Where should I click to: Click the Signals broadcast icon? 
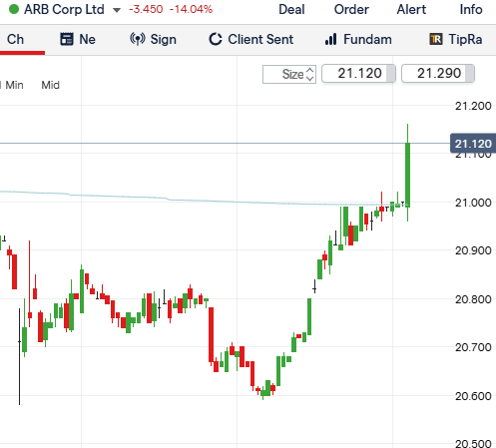click(138, 39)
